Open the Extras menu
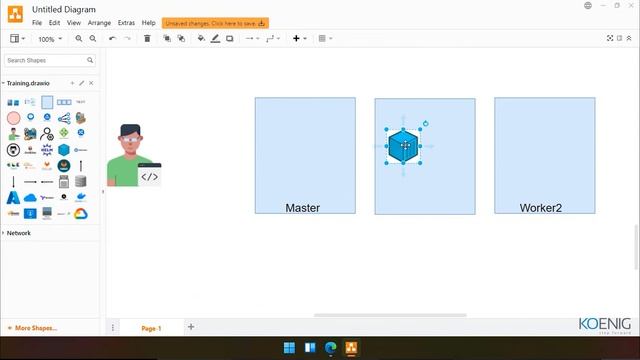 pyautogui.click(x=126, y=23)
